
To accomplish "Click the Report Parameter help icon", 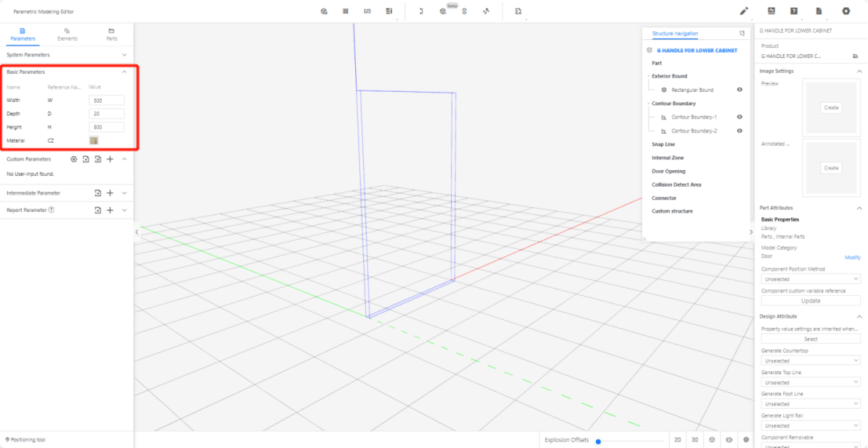I will 51,210.
